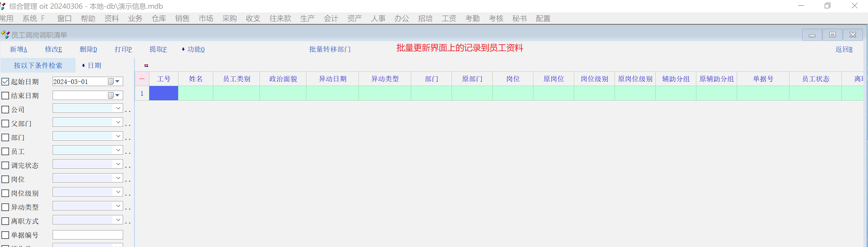Click ellipsis button next to 员工 dropdown
The image size is (868, 247).
point(128,153)
